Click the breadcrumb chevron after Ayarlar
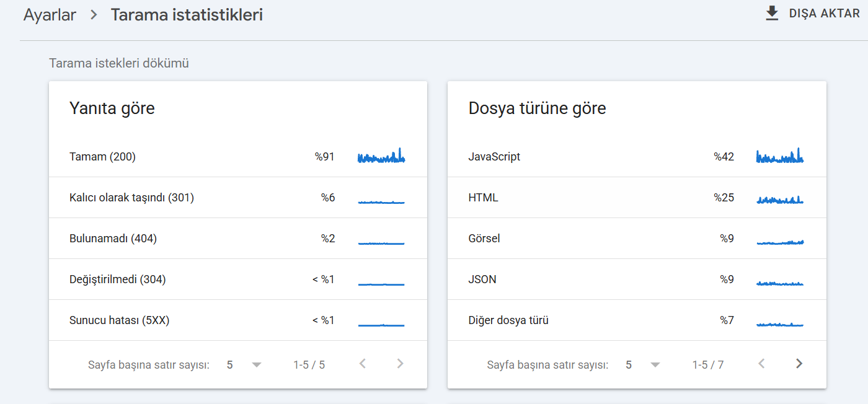 [94, 15]
